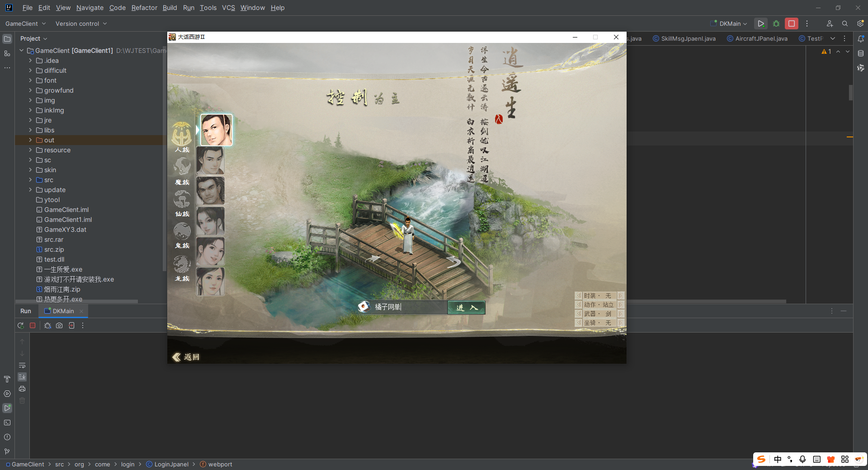Click the right arrow beside 时装

(621, 296)
